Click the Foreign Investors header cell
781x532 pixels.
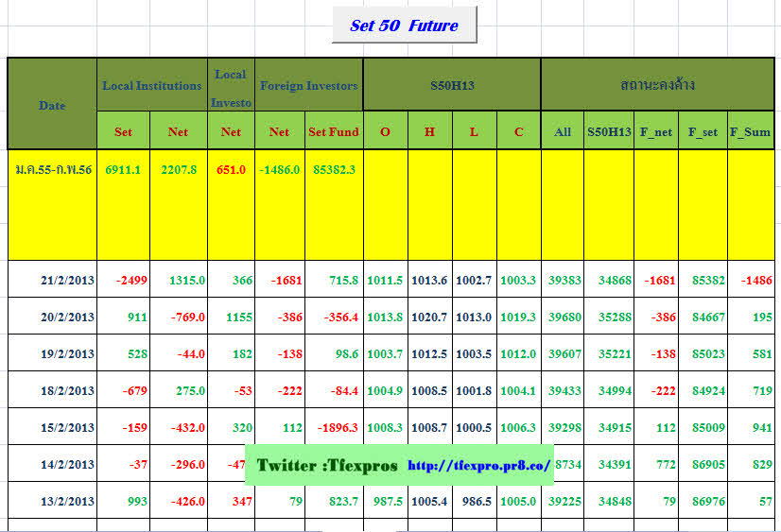pos(308,85)
